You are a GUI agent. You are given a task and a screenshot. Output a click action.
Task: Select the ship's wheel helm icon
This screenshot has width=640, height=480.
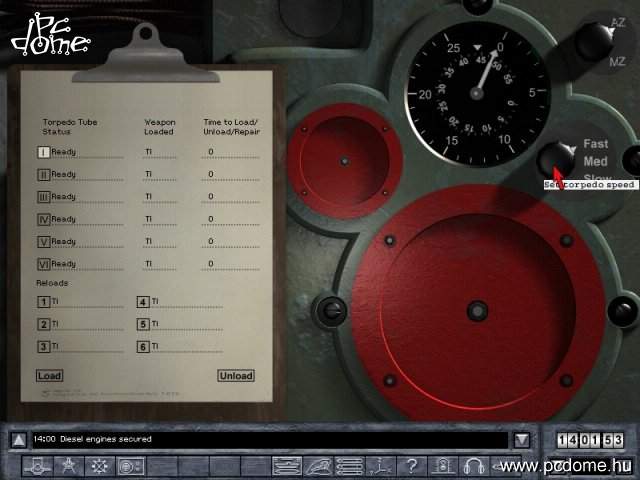pyautogui.click(x=101, y=466)
